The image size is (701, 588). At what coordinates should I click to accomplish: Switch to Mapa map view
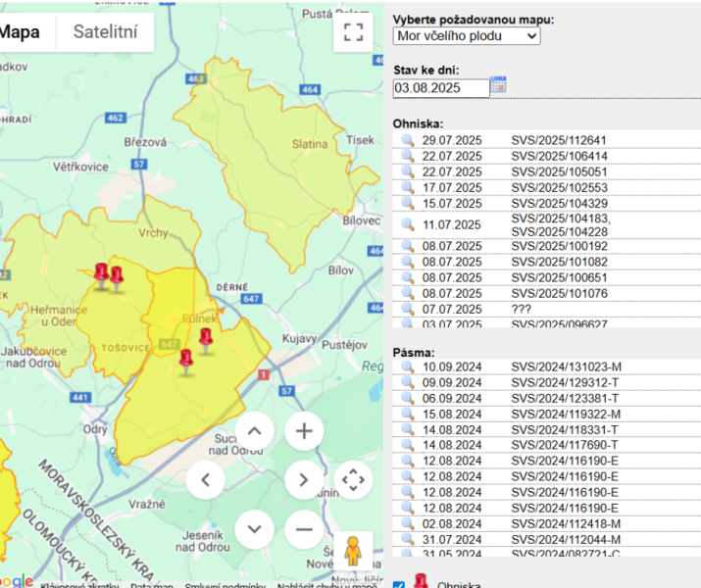click(x=20, y=31)
